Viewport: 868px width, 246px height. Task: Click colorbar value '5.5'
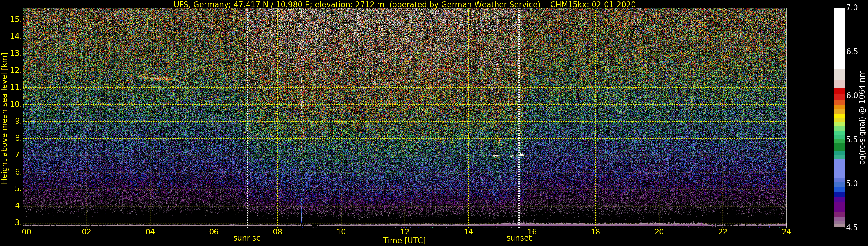coord(852,139)
